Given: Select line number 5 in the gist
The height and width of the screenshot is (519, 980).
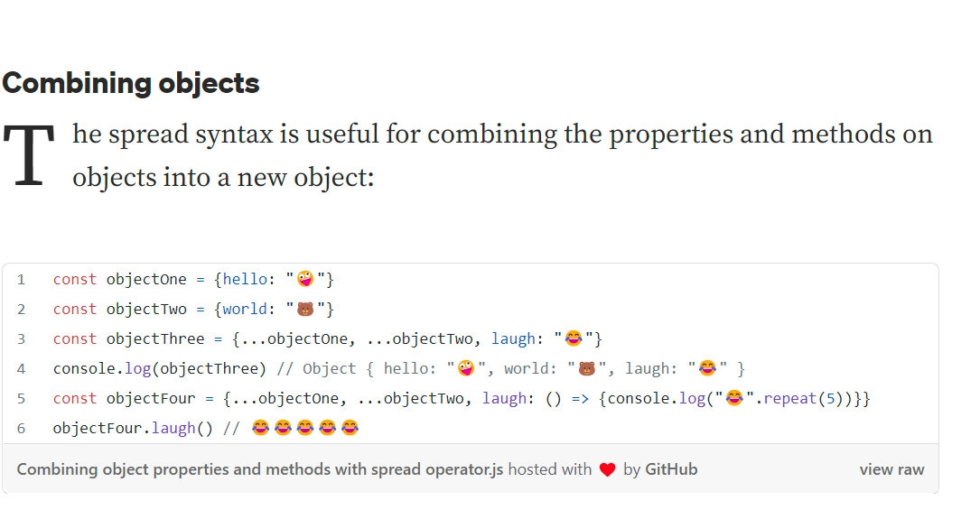Looking at the screenshot, I should click(21, 398).
